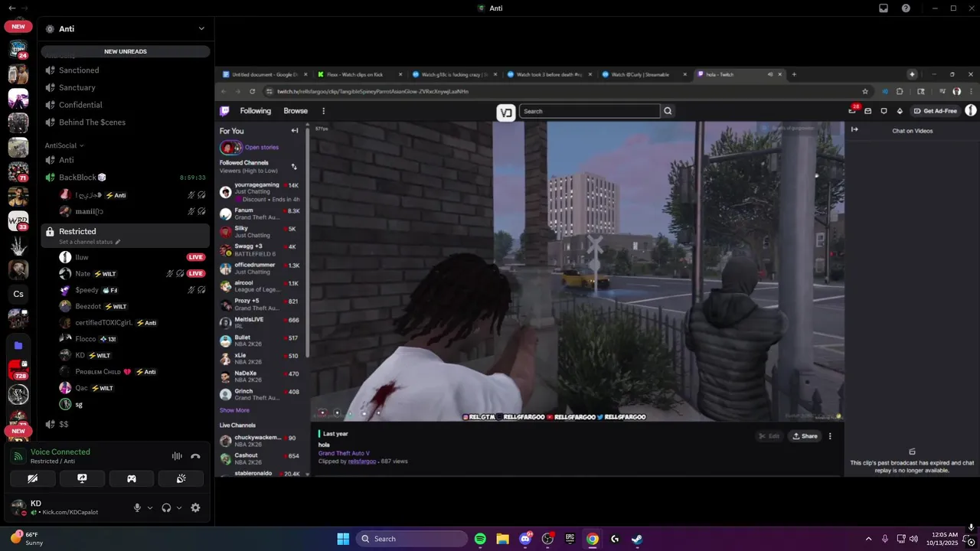This screenshot has height=551, width=980.
Task: Open Discord User Settings gear
Action: click(x=195, y=507)
